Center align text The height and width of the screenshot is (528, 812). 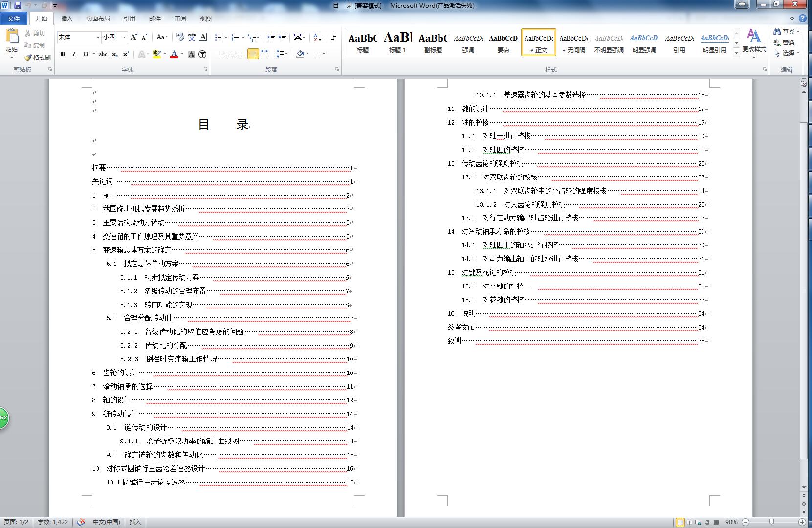(230, 54)
